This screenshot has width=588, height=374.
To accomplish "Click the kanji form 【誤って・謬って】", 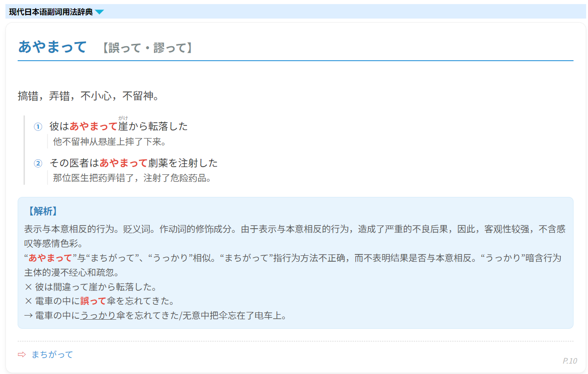I will [147, 48].
